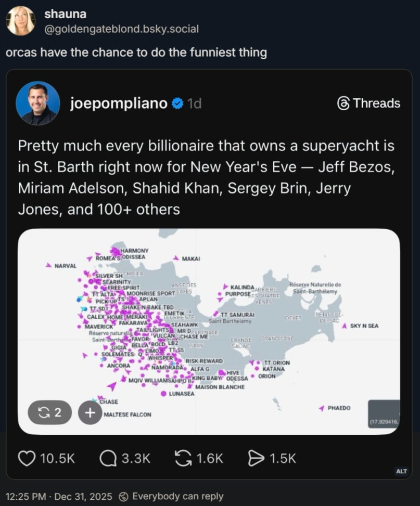Select the SKY N SEA yacht marker
This screenshot has width=420, height=506.
click(x=345, y=326)
